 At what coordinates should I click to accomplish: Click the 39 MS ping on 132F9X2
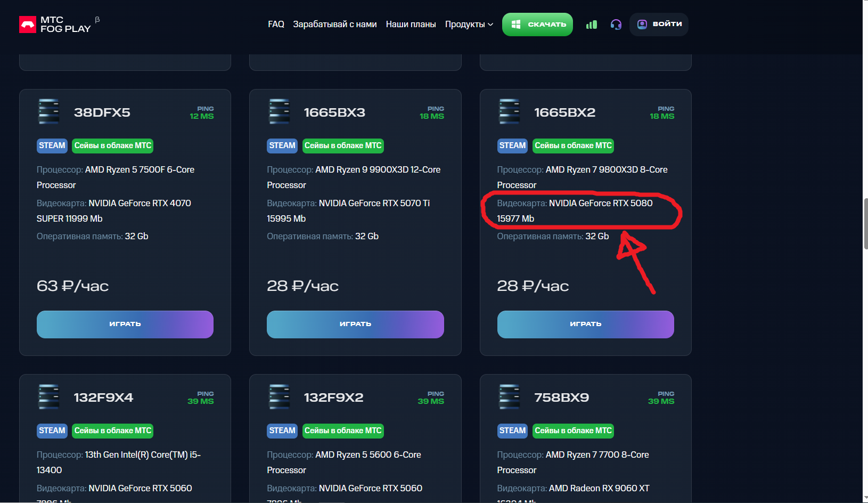(431, 401)
